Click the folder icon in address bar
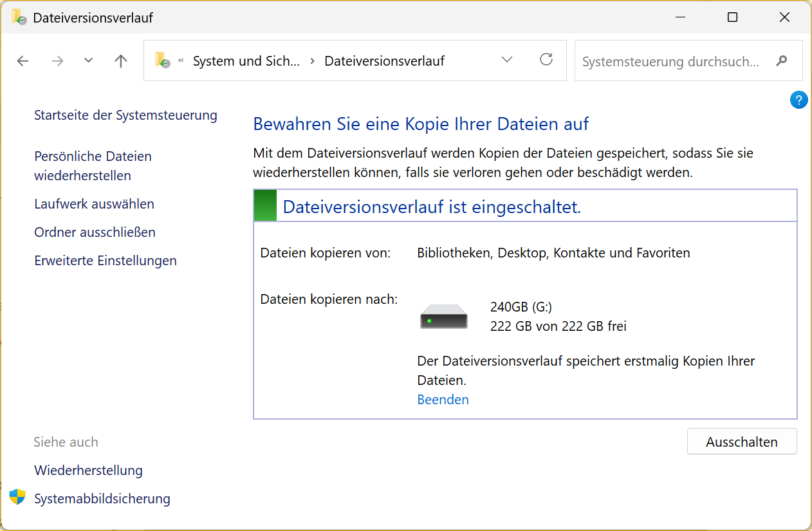812x531 pixels. pyautogui.click(x=162, y=61)
